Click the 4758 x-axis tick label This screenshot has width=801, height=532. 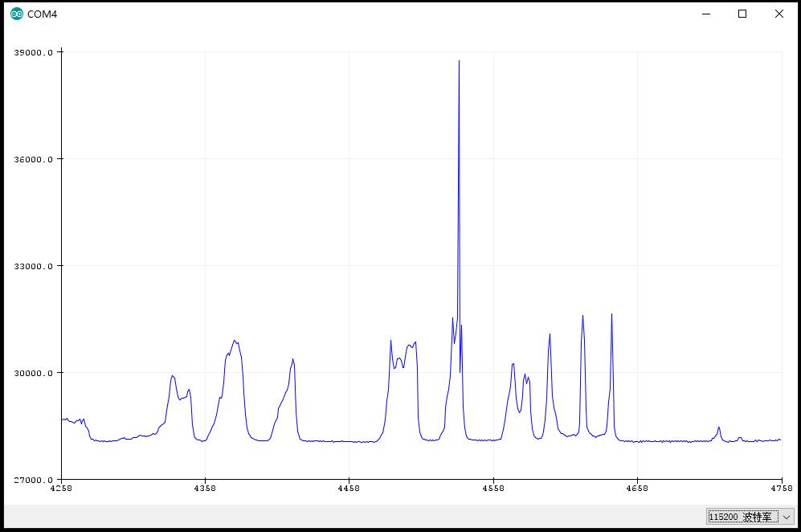(782, 488)
